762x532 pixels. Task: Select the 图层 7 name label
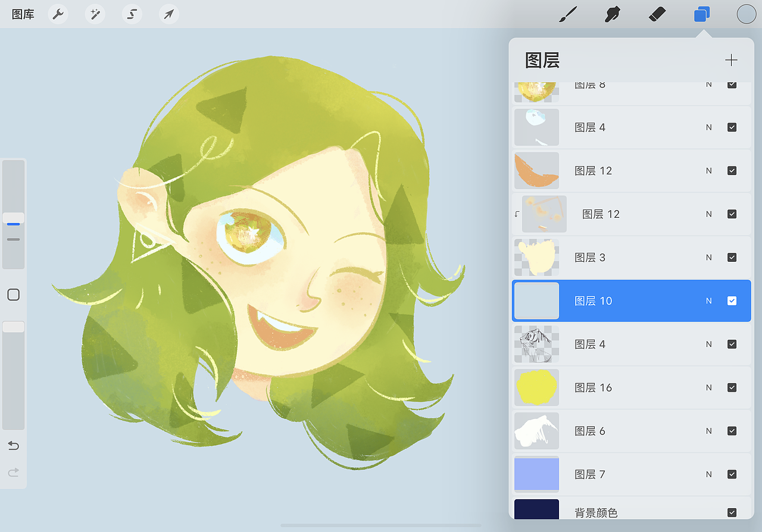pyautogui.click(x=589, y=474)
